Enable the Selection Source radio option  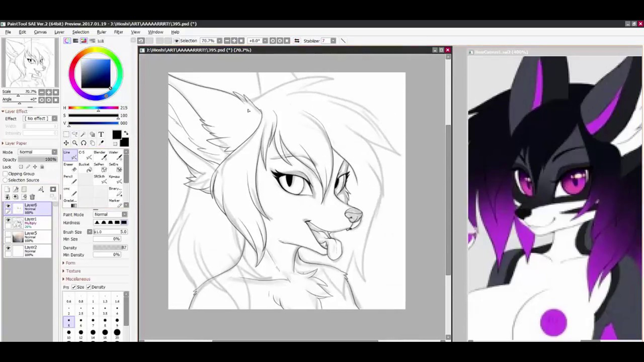(5, 180)
